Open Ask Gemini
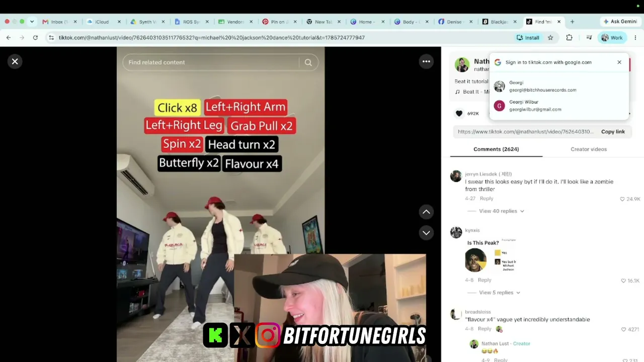Screen dimensions: 644x362 pyautogui.click(x=620, y=22)
